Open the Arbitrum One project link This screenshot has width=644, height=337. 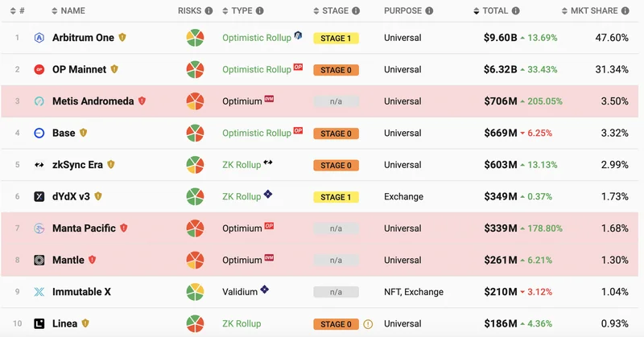(x=83, y=38)
